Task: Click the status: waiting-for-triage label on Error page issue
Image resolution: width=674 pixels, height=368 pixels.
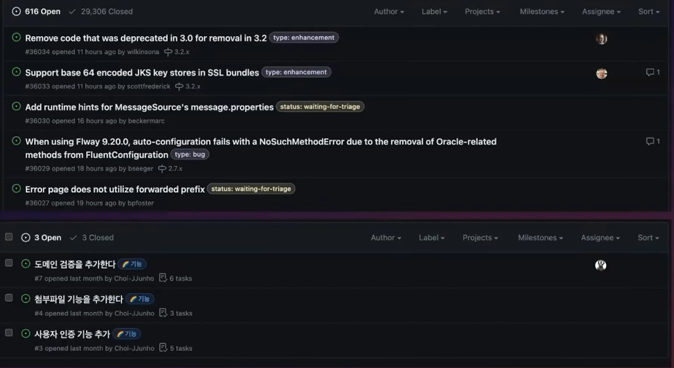Action: 251,189
